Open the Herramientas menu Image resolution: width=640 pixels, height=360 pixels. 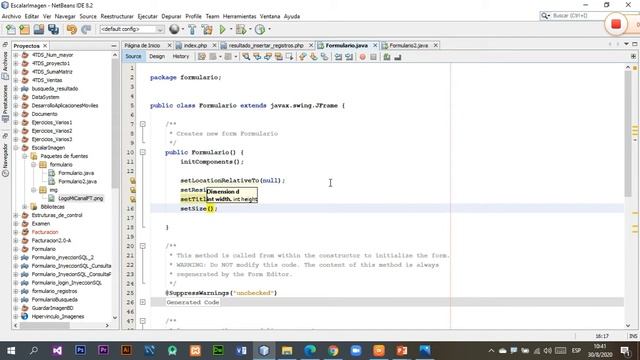[240, 16]
